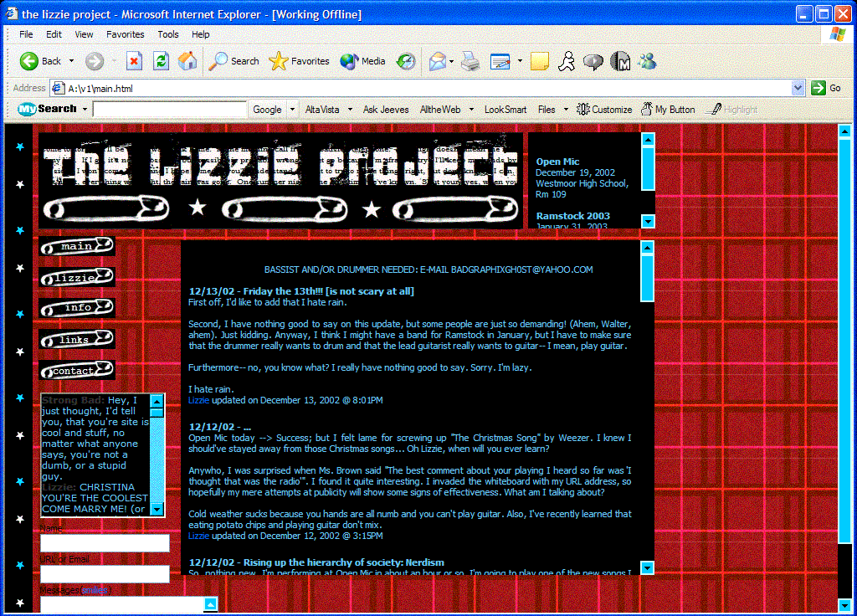The image size is (857, 616).
Task: Print the page with printer icon
Action: point(470,61)
